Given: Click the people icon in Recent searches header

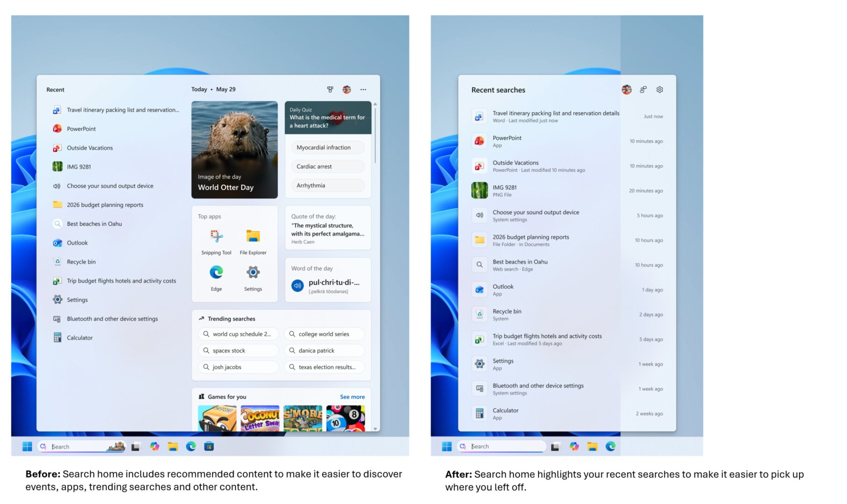Looking at the screenshot, I should [x=643, y=90].
